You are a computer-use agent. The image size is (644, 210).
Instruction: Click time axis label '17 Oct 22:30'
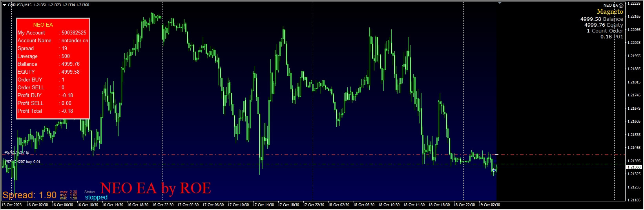[x=314, y=205]
